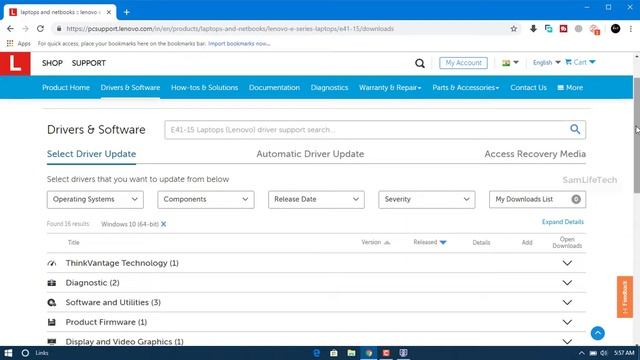Open the Operating Systems dropdown
Screen dimensions: 640x360
[95, 200]
